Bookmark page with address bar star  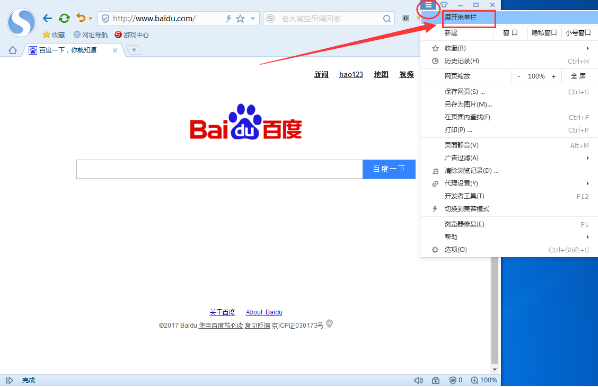(x=240, y=18)
